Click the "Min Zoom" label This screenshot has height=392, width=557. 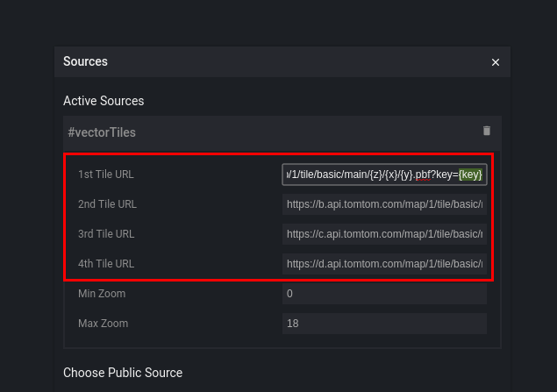point(102,294)
